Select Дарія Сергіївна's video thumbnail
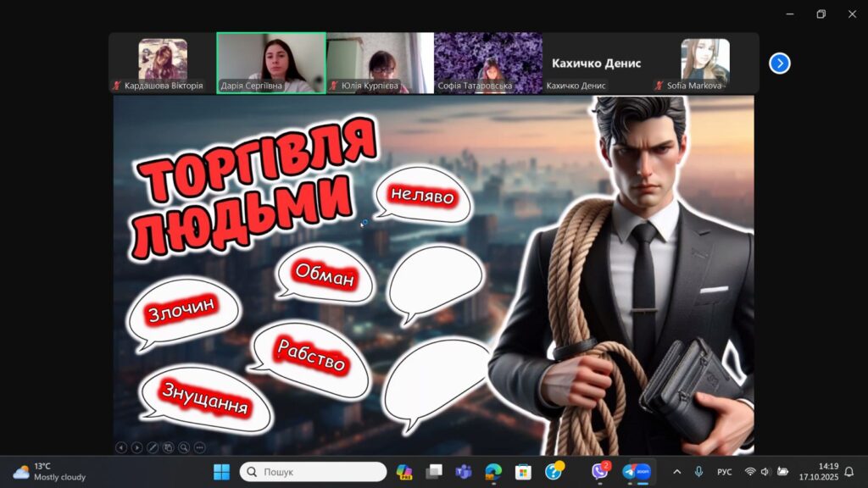 pos(271,63)
